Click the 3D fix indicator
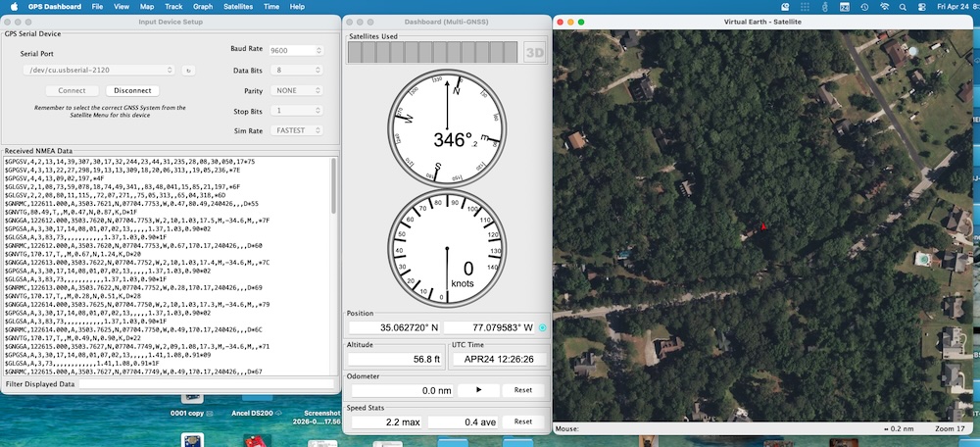This screenshot has width=980, height=447. tap(534, 53)
